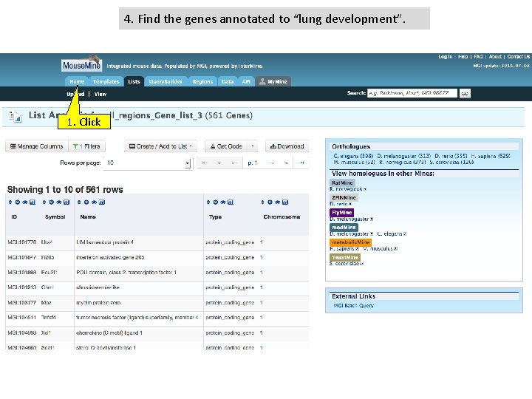Sort by the Type column

click(x=208, y=202)
